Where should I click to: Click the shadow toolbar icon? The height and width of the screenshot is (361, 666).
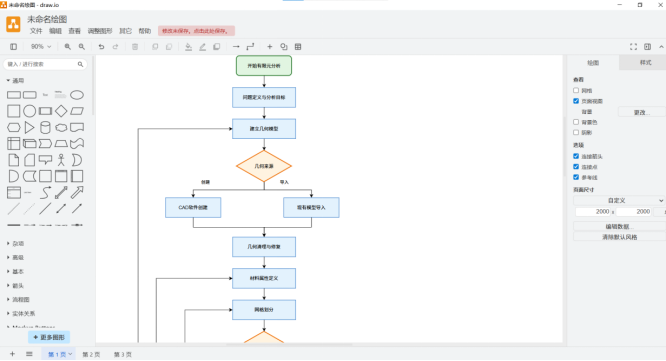217,47
